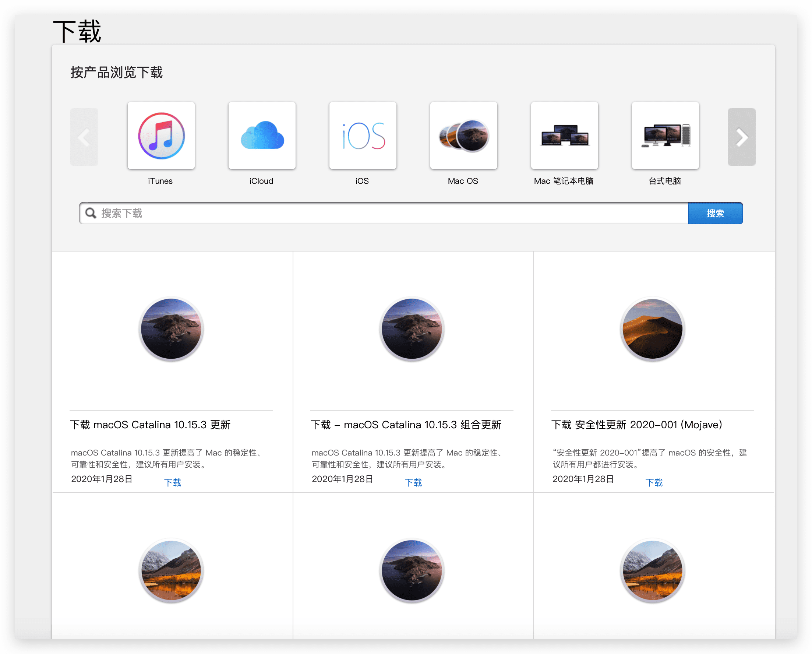
Task: Click 下载 link under Mojave security update
Action: pos(654,483)
